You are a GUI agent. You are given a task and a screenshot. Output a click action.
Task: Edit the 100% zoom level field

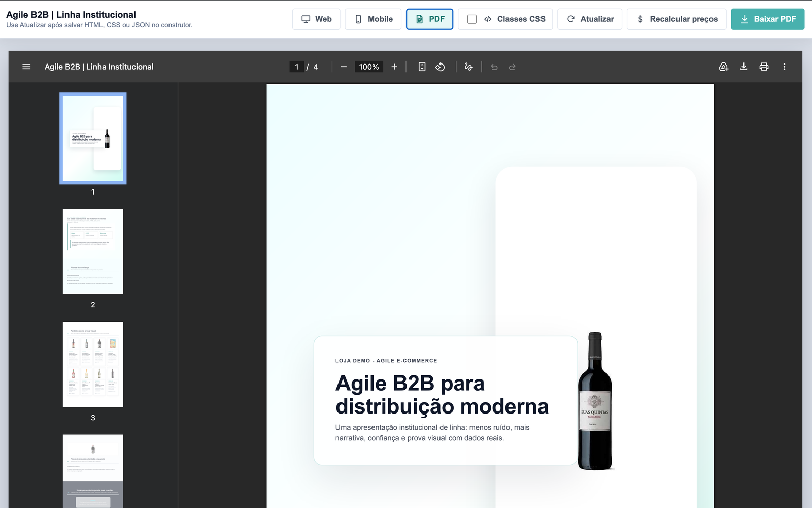pos(369,67)
